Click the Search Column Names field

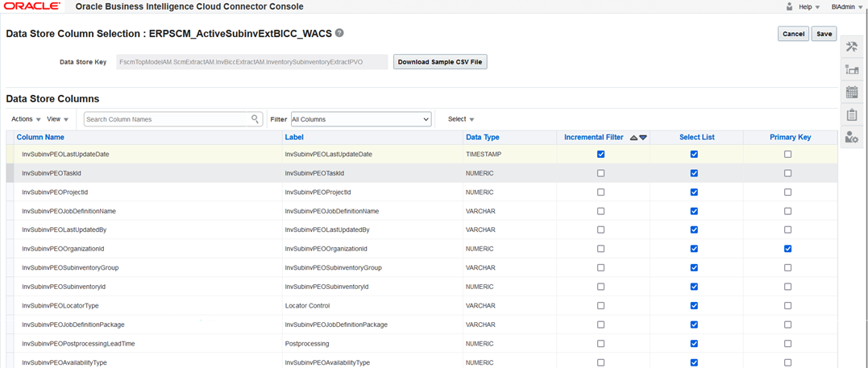[165, 119]
